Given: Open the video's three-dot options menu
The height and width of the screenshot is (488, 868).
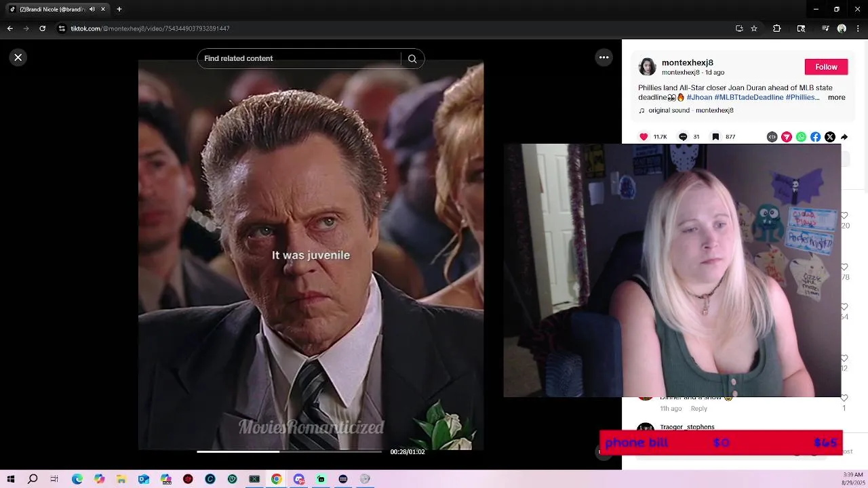Looking at the screenshot, I should point(604,58).
